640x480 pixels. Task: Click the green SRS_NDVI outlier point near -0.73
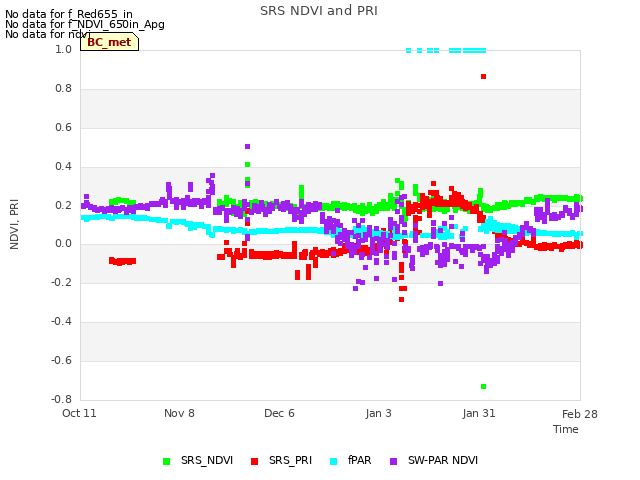483,387
